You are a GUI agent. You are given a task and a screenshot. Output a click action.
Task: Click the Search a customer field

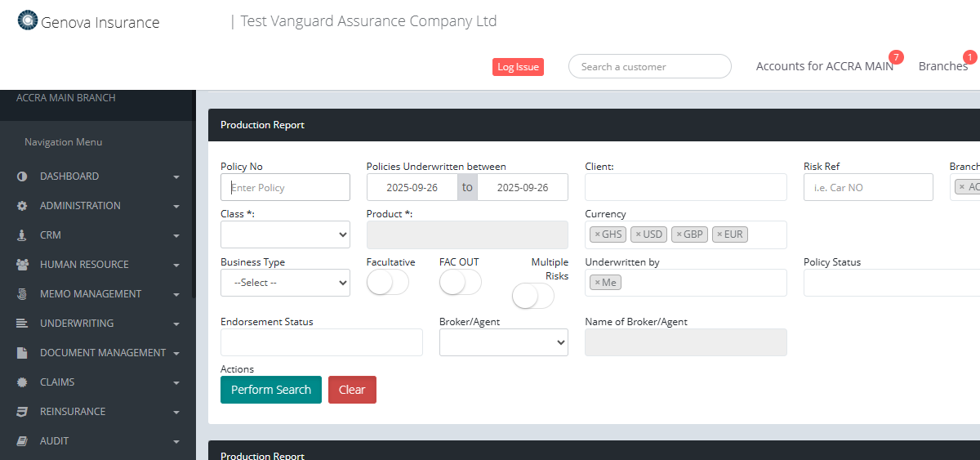click(649, 67)
